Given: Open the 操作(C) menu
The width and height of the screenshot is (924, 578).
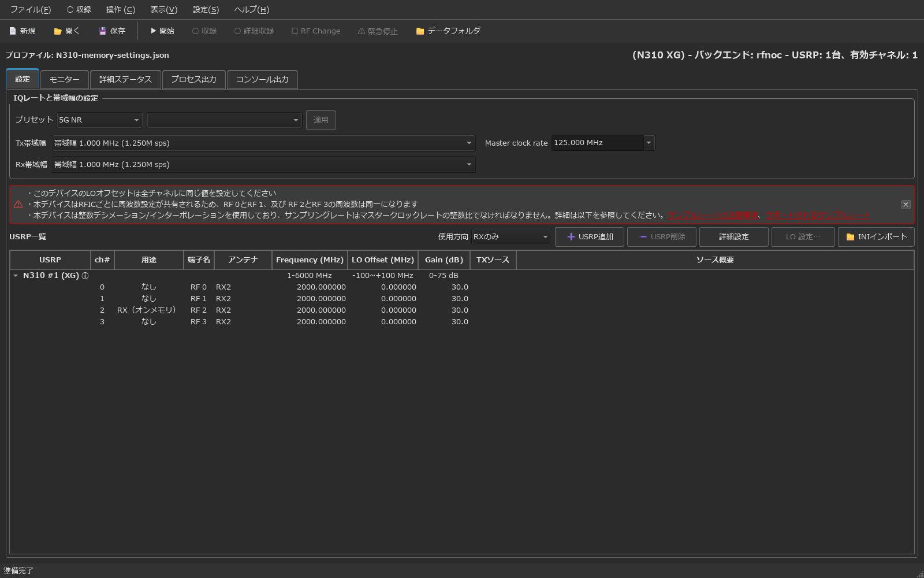Looking at the screenshot, I should pyautogui.click(x=121, y=10).
